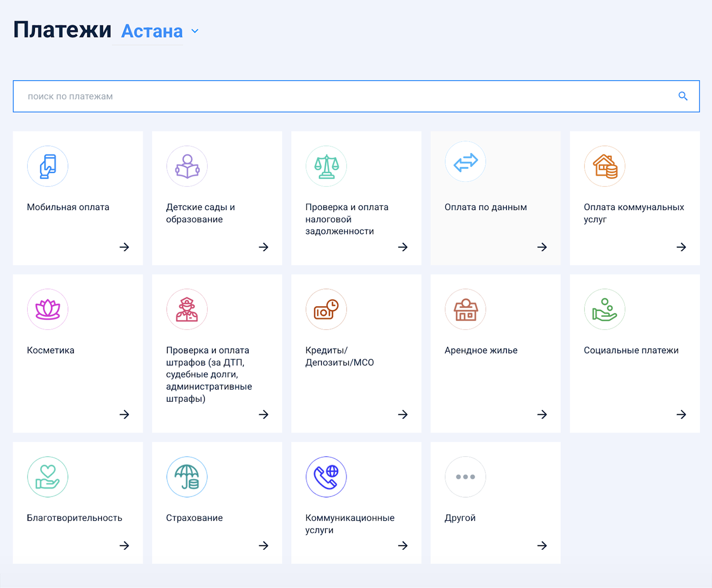Click the magnifier search icon
The height and width of the screenshot is (588, 712).
coord(683,96)
